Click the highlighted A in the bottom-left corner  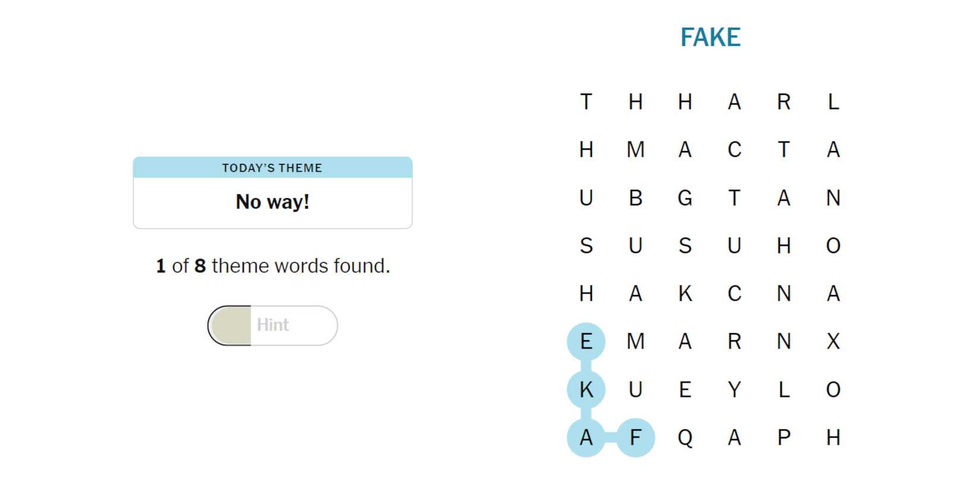point(586,438)
